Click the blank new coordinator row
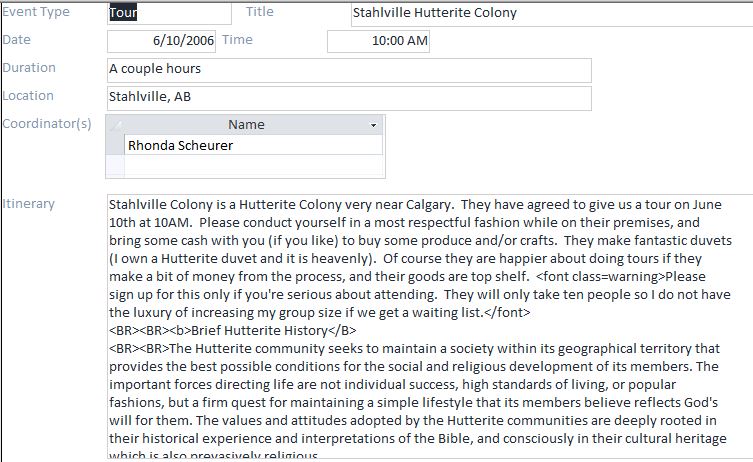The width and height of the screenshot is (753, 462). point(252,164)
